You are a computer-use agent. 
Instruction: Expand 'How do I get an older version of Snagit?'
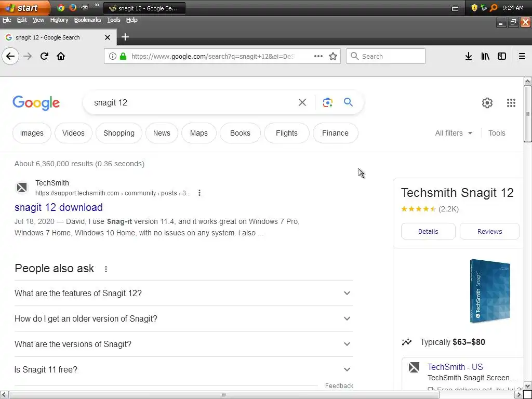pos(183,318)
